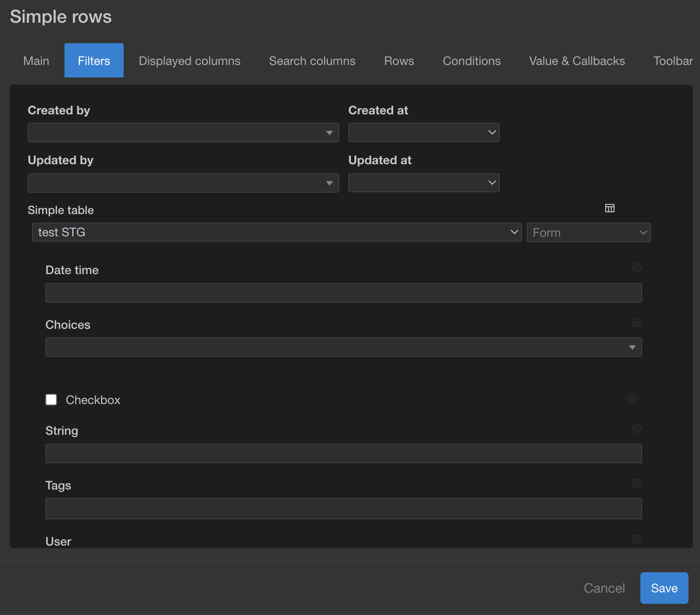
Task: Switch to the Main tab
Action: click(36, 61)
